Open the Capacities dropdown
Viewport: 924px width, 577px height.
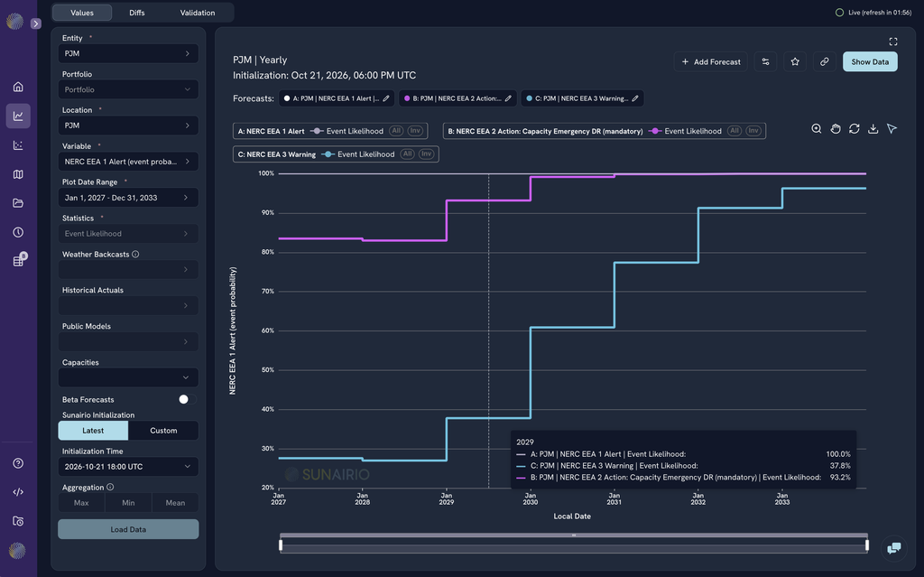click(128, 377)
